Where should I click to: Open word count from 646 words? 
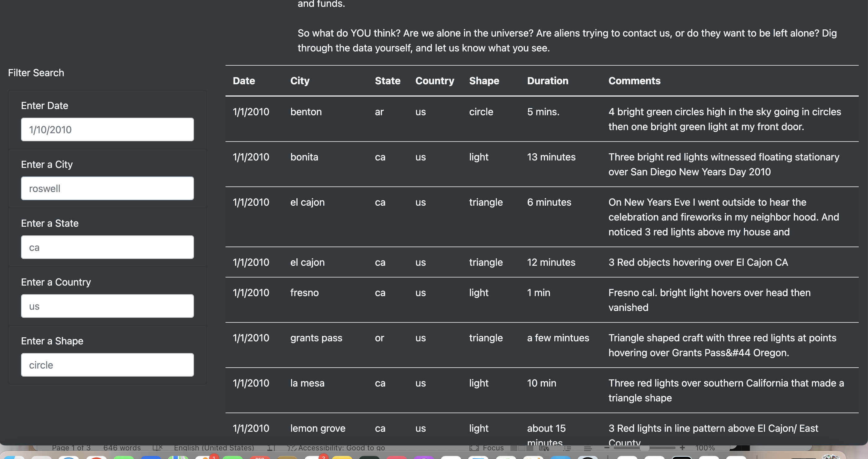point(122,448)
